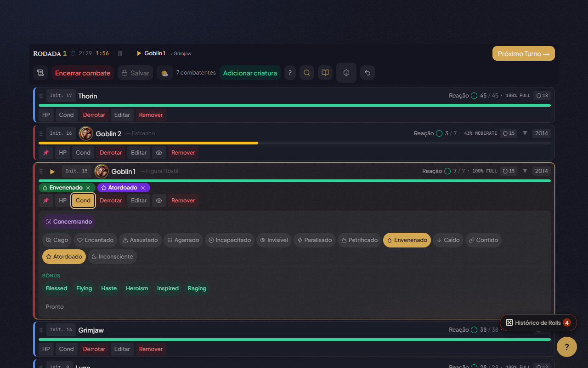The width and height of the screenshot is (588, 368).
Task: Open the search magnifier in toolbar
Action: 307,73
